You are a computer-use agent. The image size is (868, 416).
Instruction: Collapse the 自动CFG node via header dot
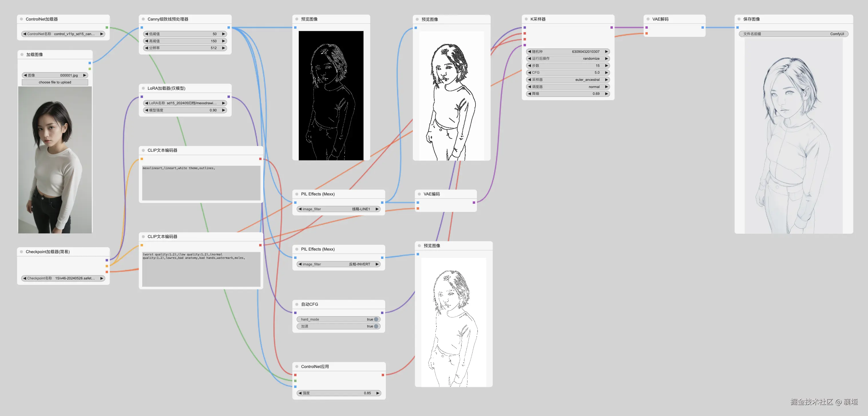coord(297,304)
